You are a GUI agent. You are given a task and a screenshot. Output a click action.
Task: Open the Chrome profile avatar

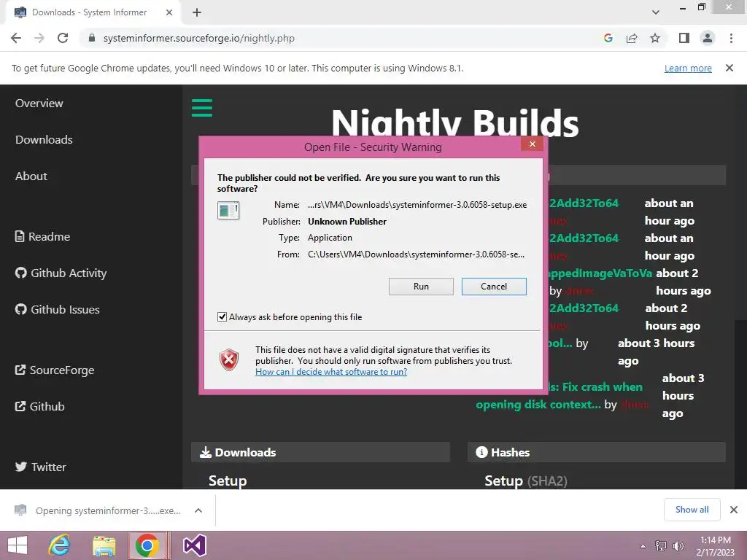708,38
